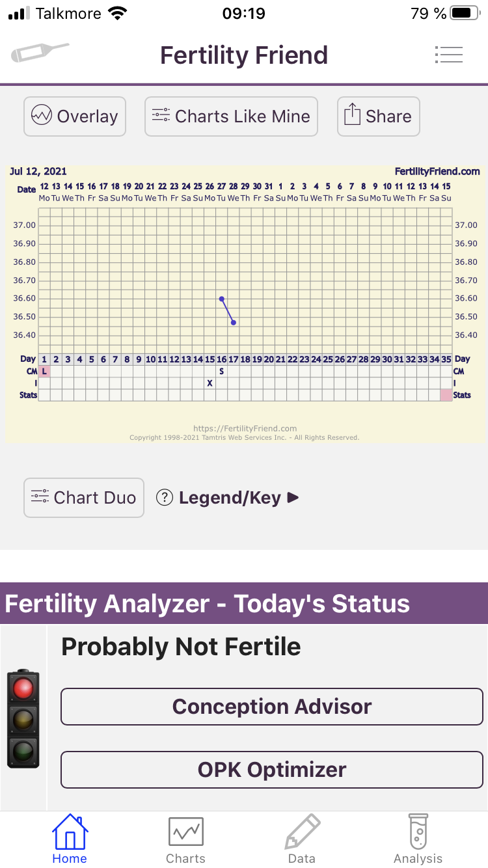Share the chart

pos(378,116)
